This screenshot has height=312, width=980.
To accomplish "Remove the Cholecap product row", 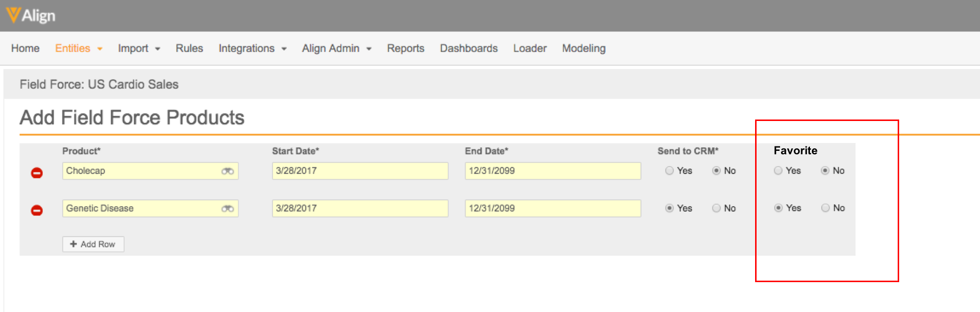I will click(37, 173).
